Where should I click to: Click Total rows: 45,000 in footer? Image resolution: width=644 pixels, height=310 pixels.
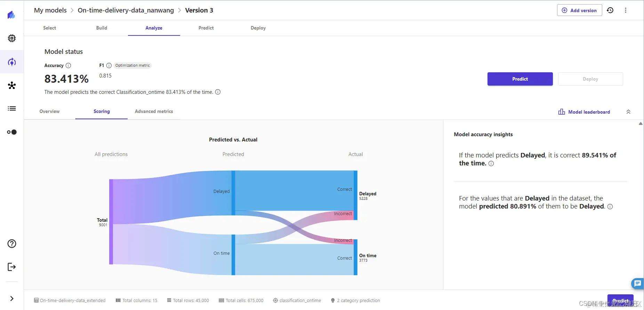coord(188,300)
